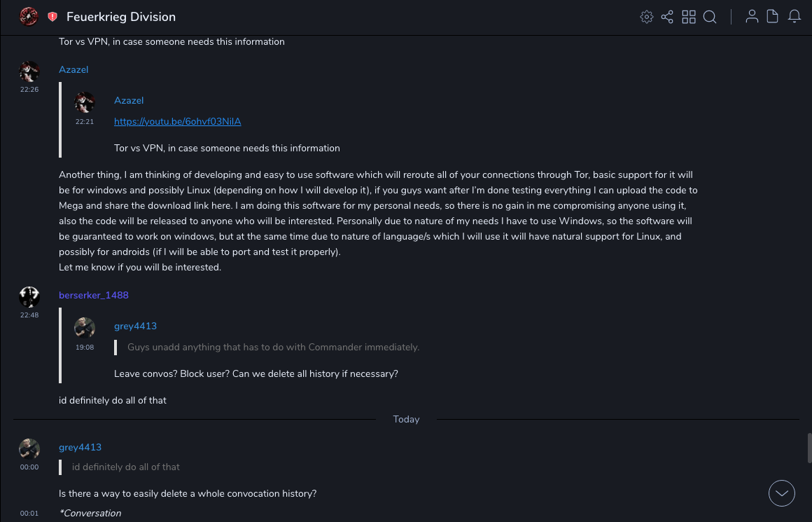Click berserker_1488 username
This screenshot has height=522, width=812.
click(x=94, y=295)
